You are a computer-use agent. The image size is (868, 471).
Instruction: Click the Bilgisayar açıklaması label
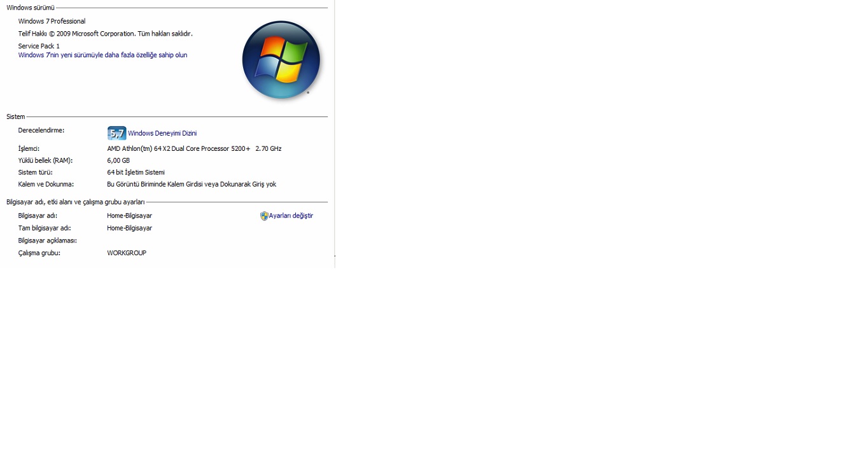(47, 241)
